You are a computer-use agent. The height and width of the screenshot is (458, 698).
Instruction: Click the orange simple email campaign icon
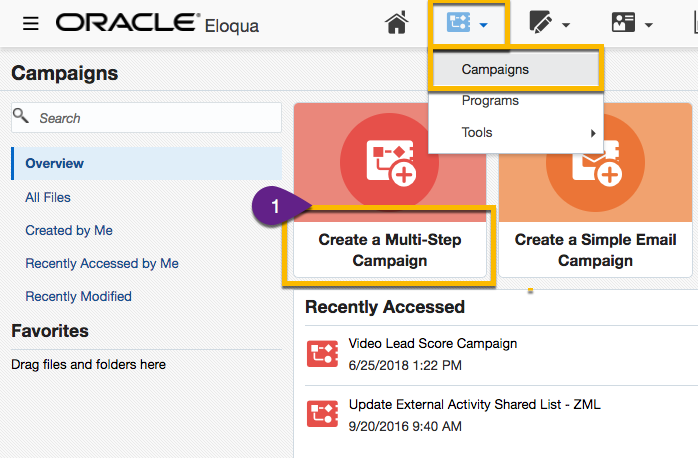click(595, 162)
